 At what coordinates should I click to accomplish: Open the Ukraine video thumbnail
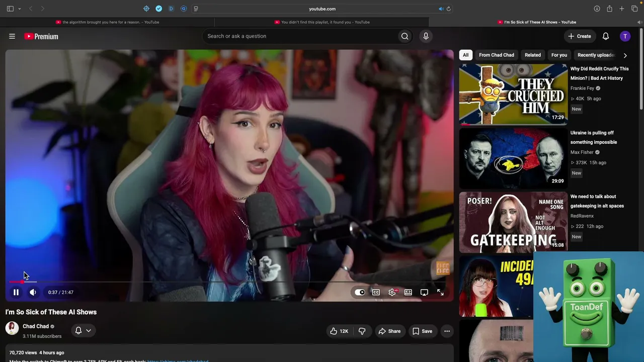513,158
